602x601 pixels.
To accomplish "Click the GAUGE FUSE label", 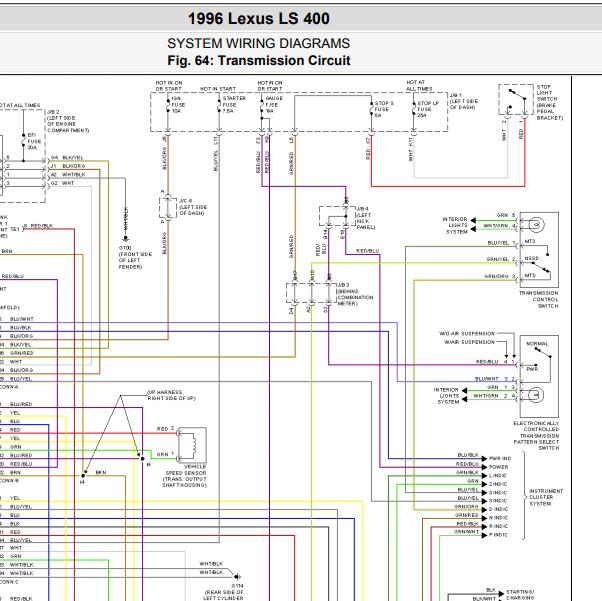I will 274,104.
